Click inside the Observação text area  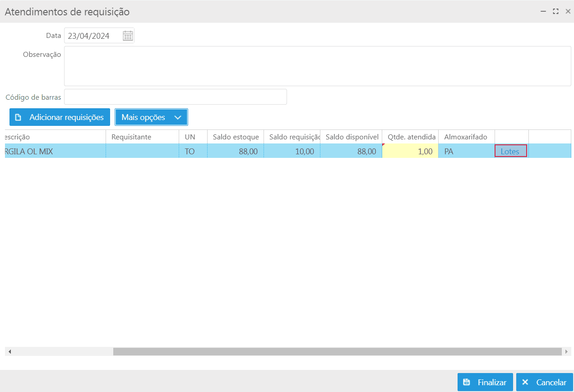pos(317,66)
